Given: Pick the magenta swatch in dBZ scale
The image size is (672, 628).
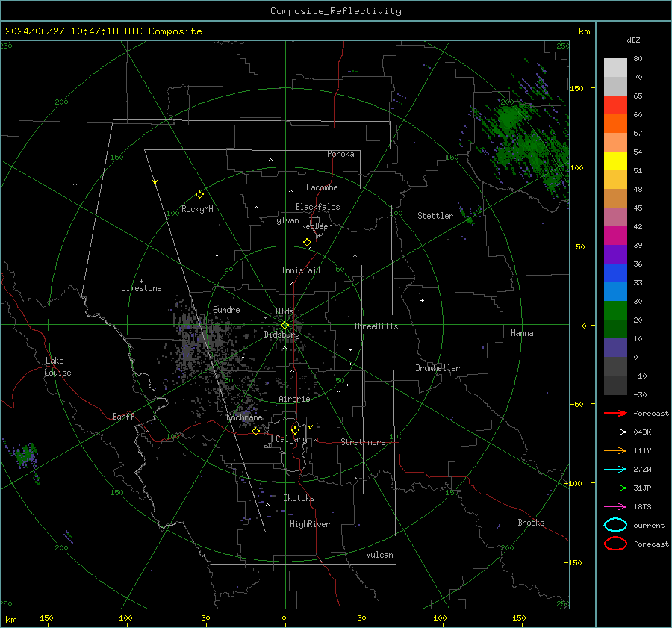Looking at the screenshot, I should (615, 235).
